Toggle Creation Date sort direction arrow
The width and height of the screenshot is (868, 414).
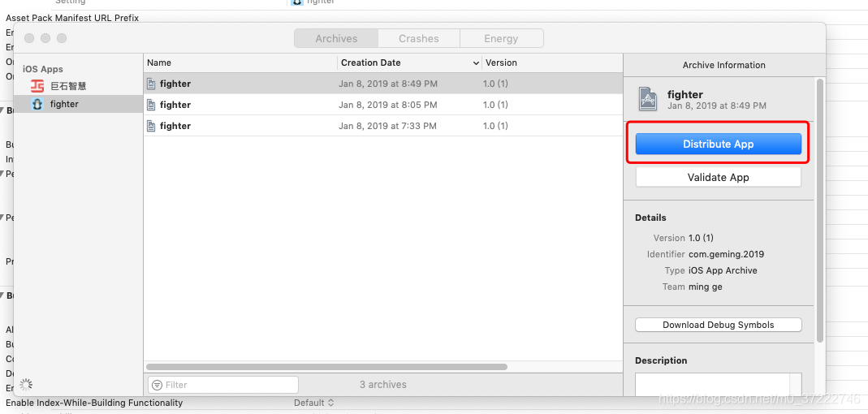tap(476, 63)
